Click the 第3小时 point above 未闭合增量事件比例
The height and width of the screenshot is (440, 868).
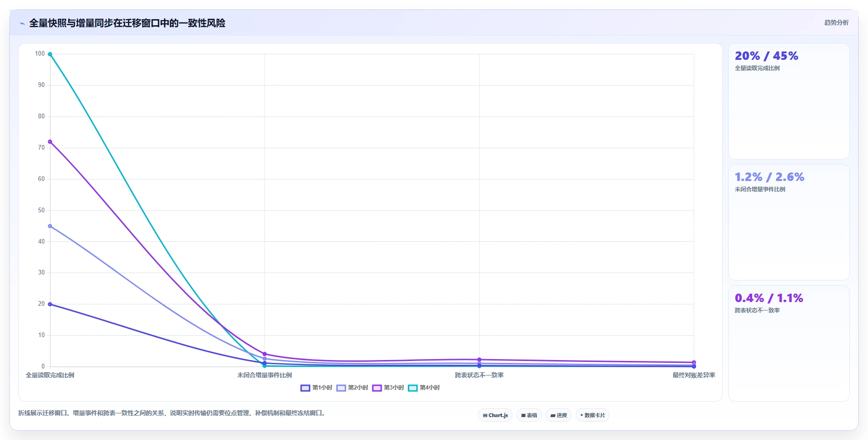tap(264, 354)
